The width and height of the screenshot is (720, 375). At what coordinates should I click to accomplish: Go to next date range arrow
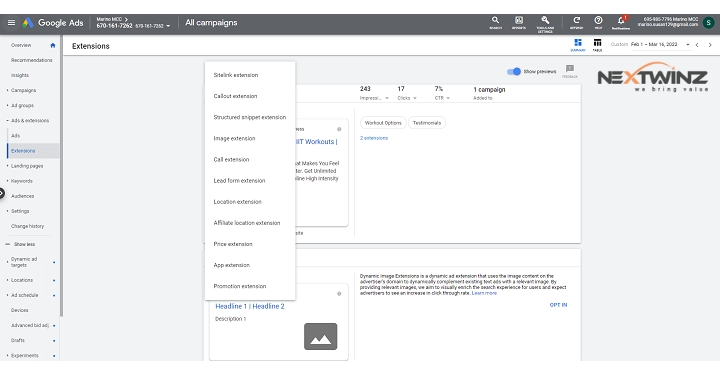710,45
